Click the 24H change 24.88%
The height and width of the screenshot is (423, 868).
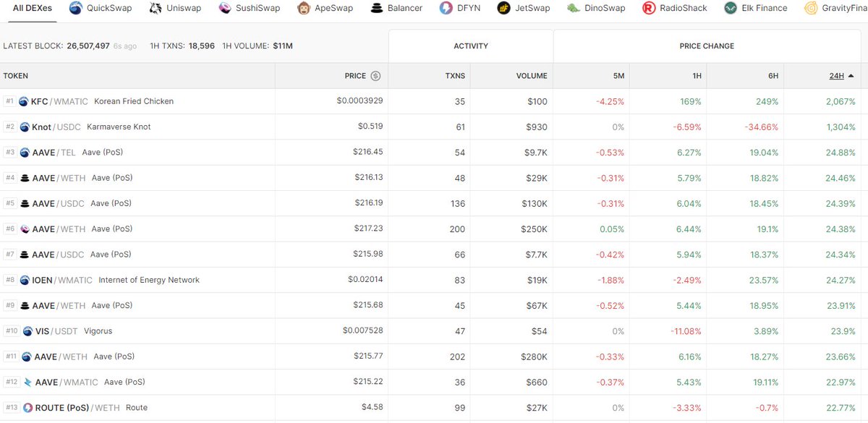click(x=840, y=153)
